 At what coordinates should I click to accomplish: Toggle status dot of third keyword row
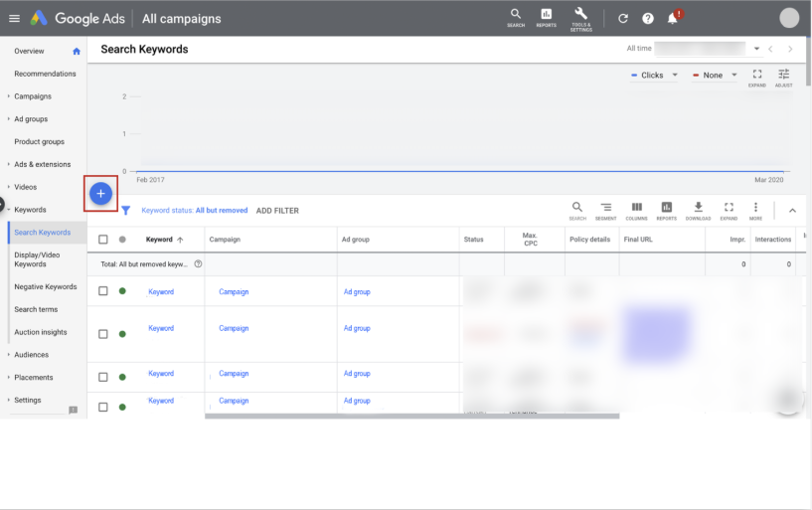click(122, 377)
